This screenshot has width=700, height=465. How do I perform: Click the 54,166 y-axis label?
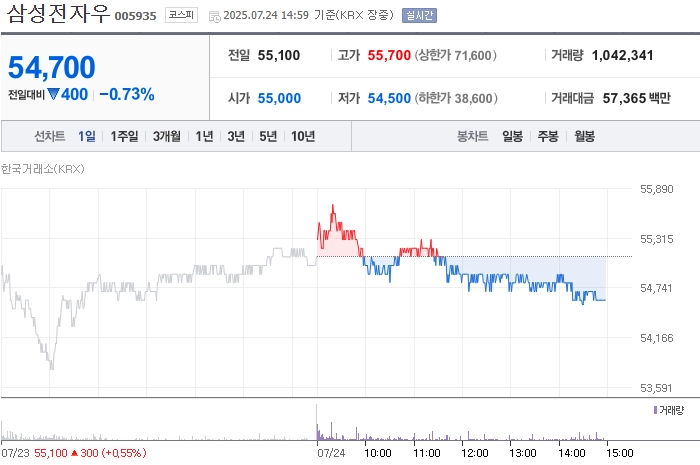tap(656, 338)
